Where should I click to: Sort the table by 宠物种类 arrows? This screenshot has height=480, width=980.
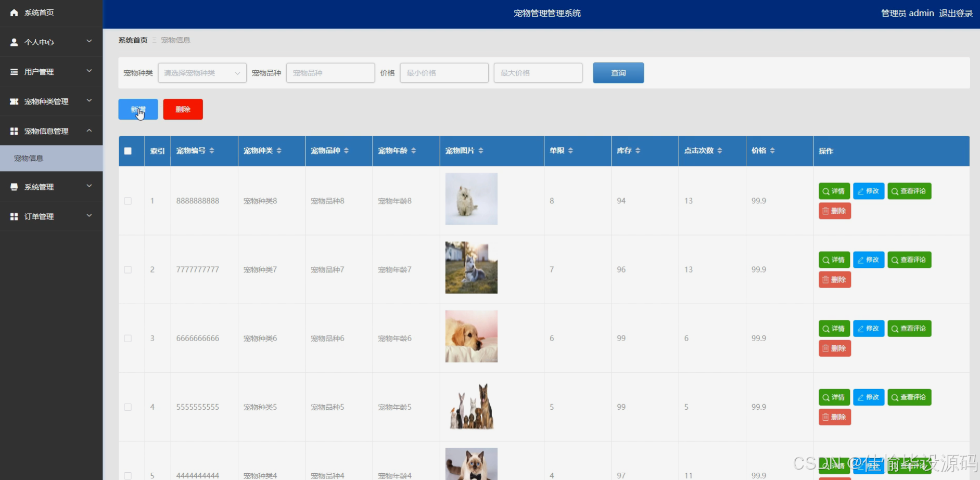coord(279,151)
